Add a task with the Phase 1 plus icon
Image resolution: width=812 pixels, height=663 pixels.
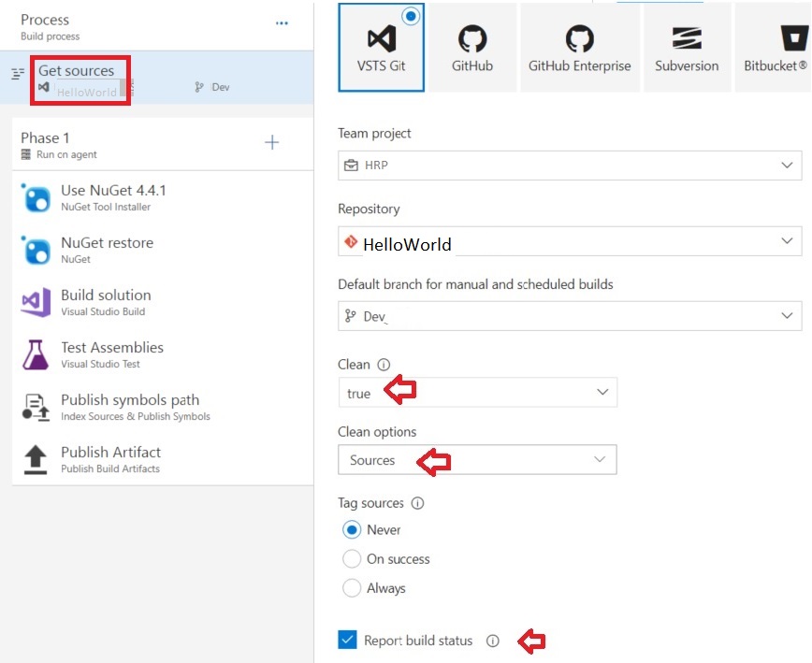pos(271,142)
